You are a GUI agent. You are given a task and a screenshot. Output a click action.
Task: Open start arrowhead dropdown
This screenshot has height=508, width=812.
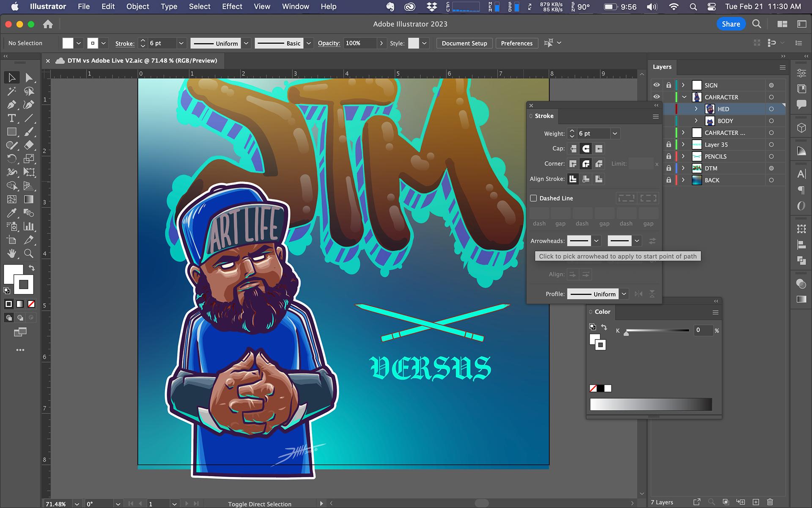(596, 241)
